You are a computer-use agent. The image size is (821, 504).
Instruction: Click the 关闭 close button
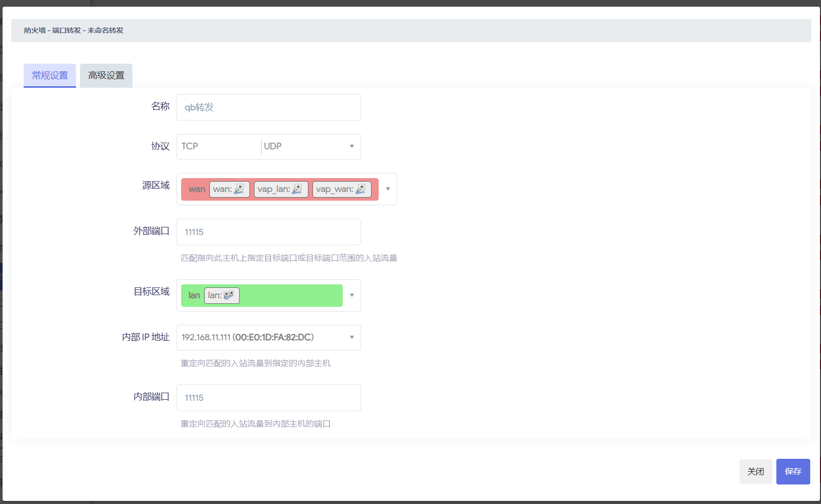coord(755,472)
